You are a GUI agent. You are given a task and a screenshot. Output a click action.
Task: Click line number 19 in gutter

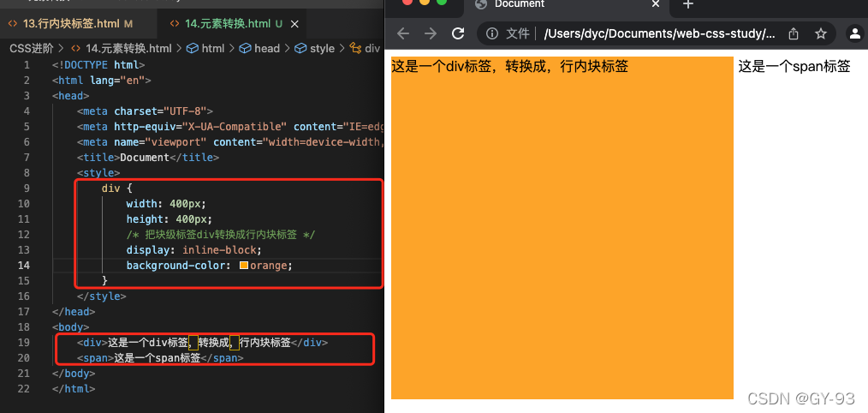pyautogui.click(x=24, y=343)
